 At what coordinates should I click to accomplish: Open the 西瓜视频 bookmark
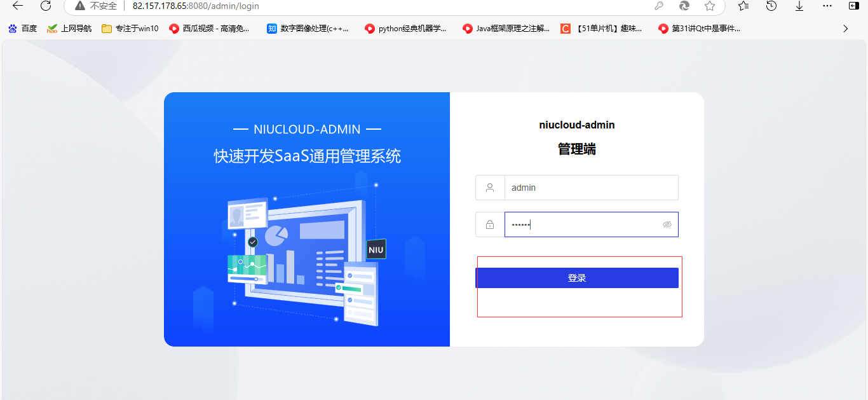[209, 29]
